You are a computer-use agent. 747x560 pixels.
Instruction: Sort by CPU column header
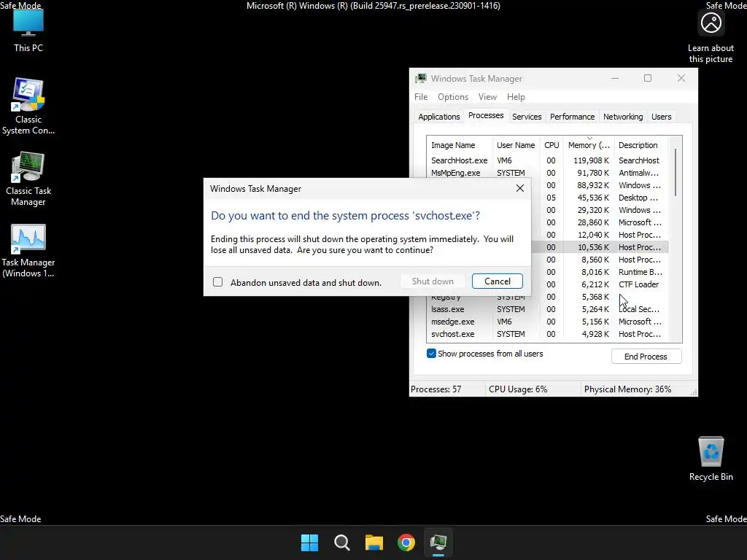(551, 145)
